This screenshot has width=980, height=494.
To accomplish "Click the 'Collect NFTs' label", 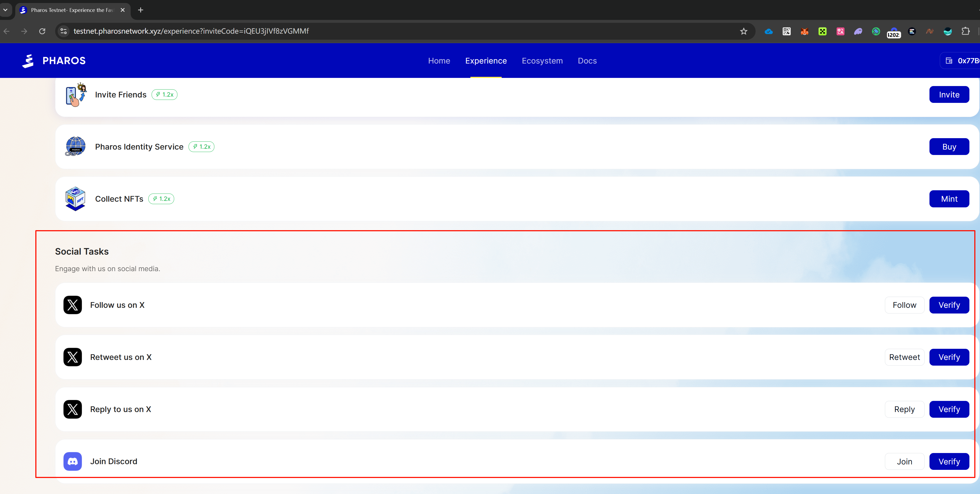I will click(119, 199).
